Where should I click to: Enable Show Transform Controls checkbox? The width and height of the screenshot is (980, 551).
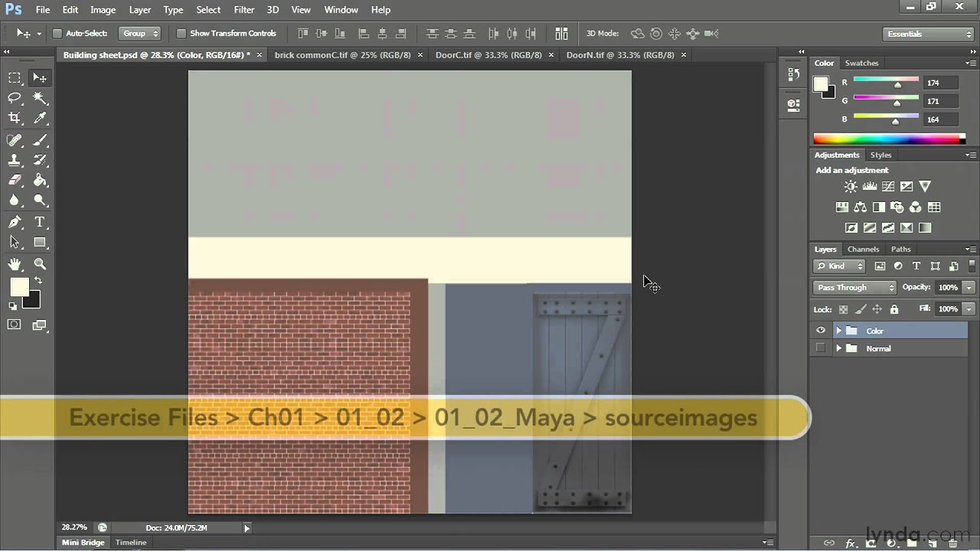[x=181, y=34]
